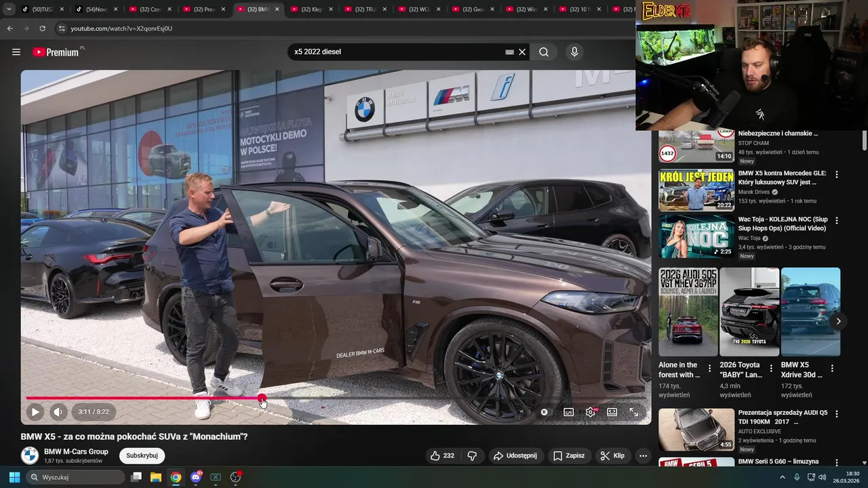Switch to the (50)TUS TikTok tab
The width and height of the screenshot is (868, 488).
click(43, 9)
